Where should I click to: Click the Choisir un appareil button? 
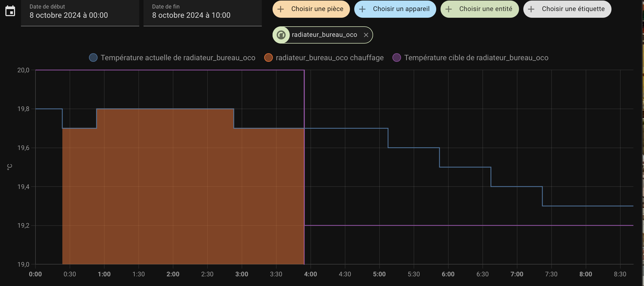(401, 9)
